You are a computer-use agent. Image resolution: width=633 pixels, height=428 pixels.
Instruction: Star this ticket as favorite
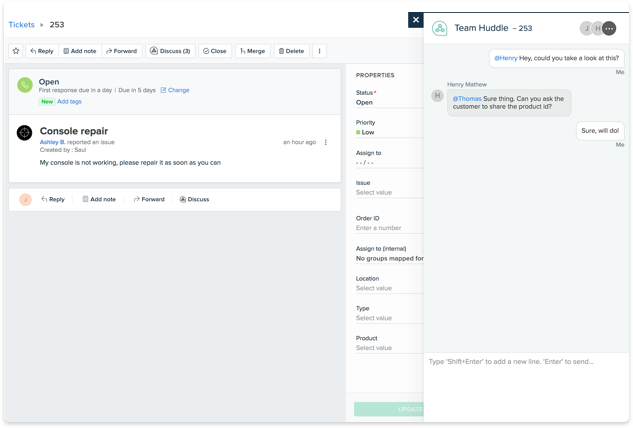tap(16, 51)
